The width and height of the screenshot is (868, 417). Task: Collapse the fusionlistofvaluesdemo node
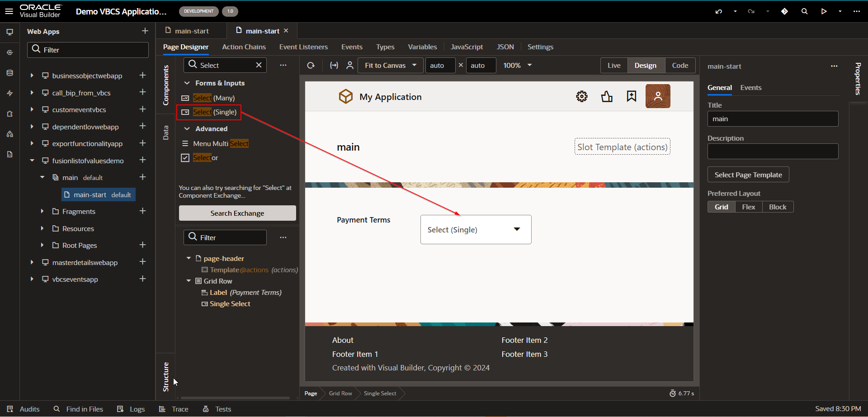(x=32, y=161)
